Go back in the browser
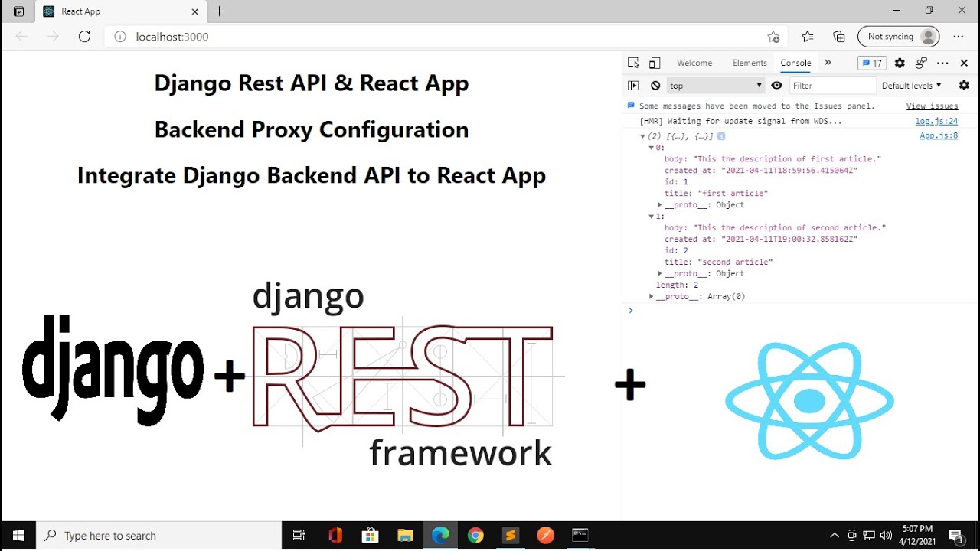This screenshot has height=551, width=980. point(21,37)
